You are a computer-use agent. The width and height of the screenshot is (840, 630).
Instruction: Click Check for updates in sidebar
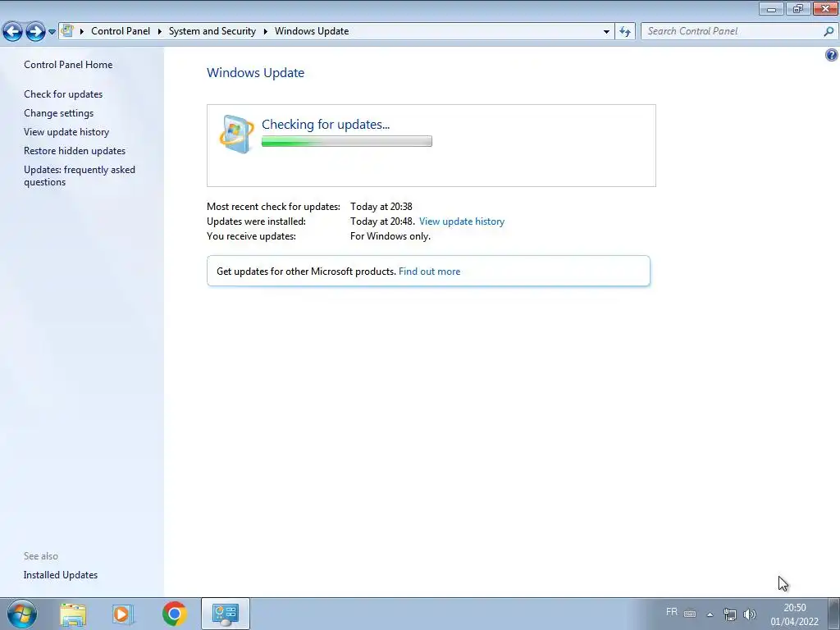coord(63,94)
